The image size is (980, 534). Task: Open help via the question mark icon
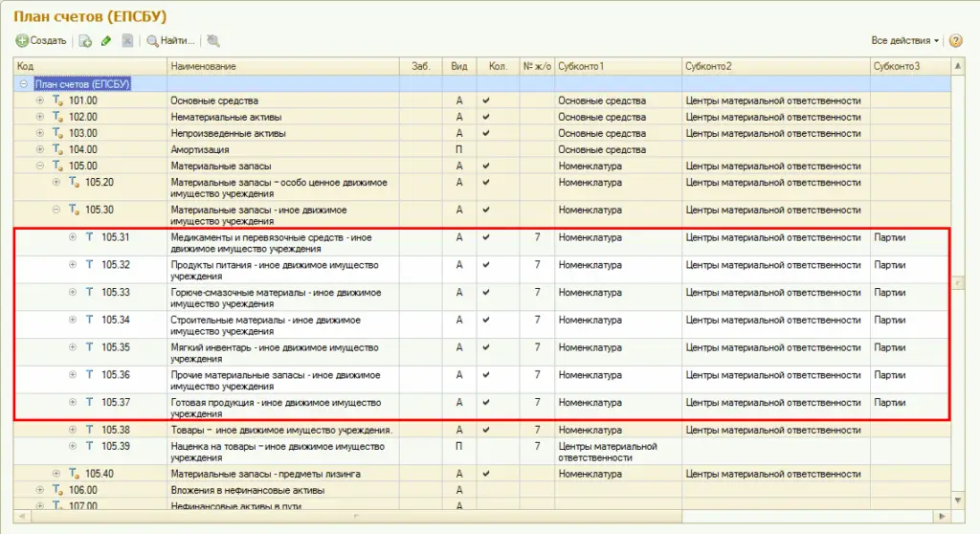click(x=956, y=40)
